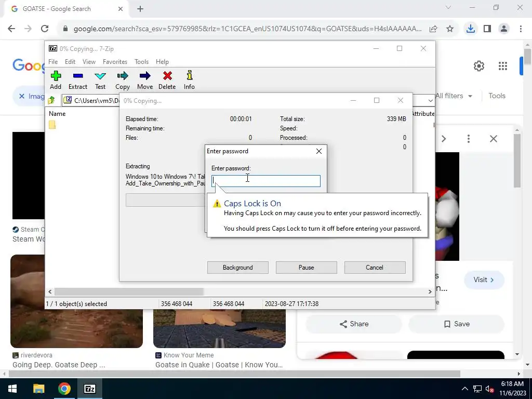Open Google quick settings gear
Image resolution: width=532 pixels, height=399 pixels.
click(478, 66)
